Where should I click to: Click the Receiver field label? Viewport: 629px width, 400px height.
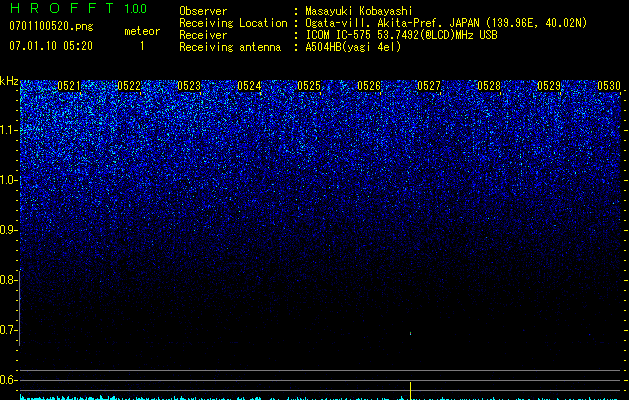point(203,35)
